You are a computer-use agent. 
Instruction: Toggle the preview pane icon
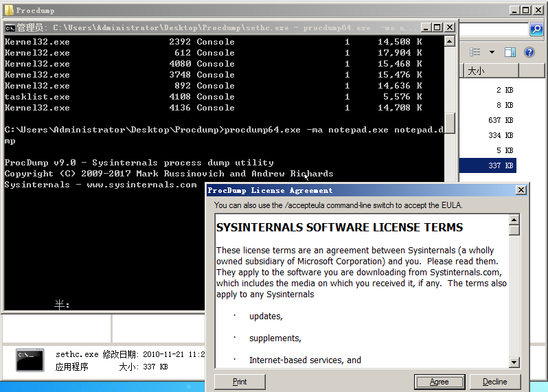(x=510, y=52)
